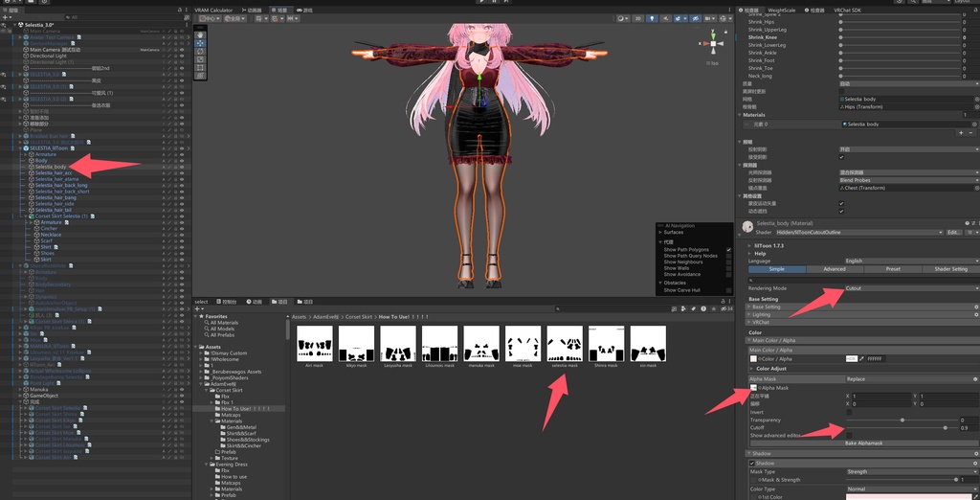Image resolution: width=980 pixels, height=500 pixels.
Task: Select the Alpha Mask texture slot
Action: click(753, 388)
